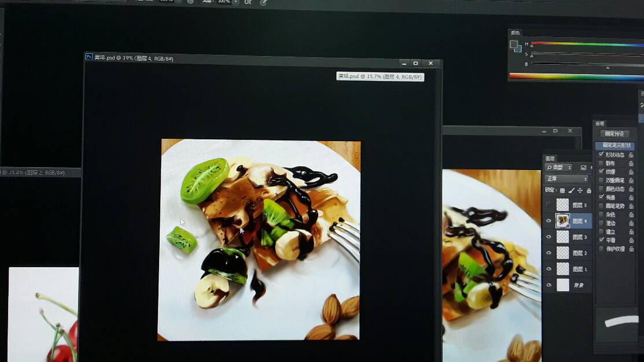Enable the 颜色动态 checkbox

click(601, 189)
